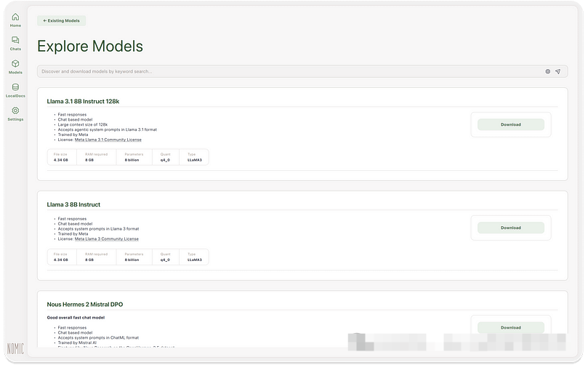
Task: Go back to Existing Models
Action: pyautogui.click(x=62, y=20)
